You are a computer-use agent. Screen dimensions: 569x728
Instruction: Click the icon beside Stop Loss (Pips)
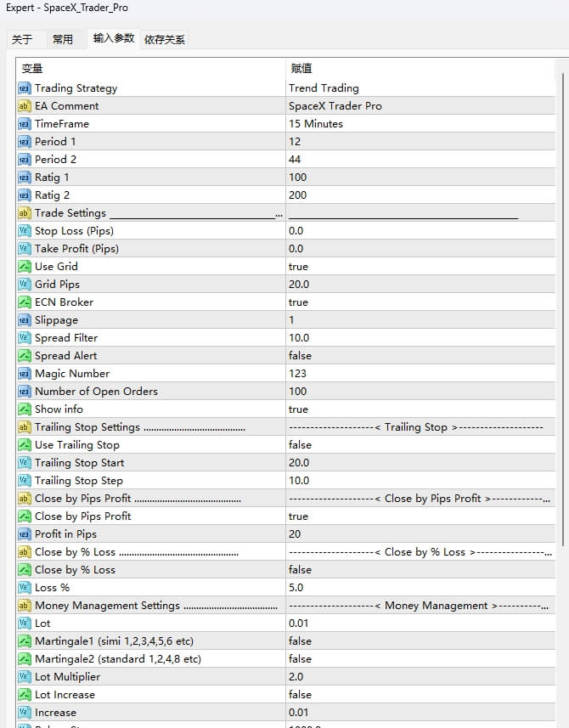coord(24,231)
